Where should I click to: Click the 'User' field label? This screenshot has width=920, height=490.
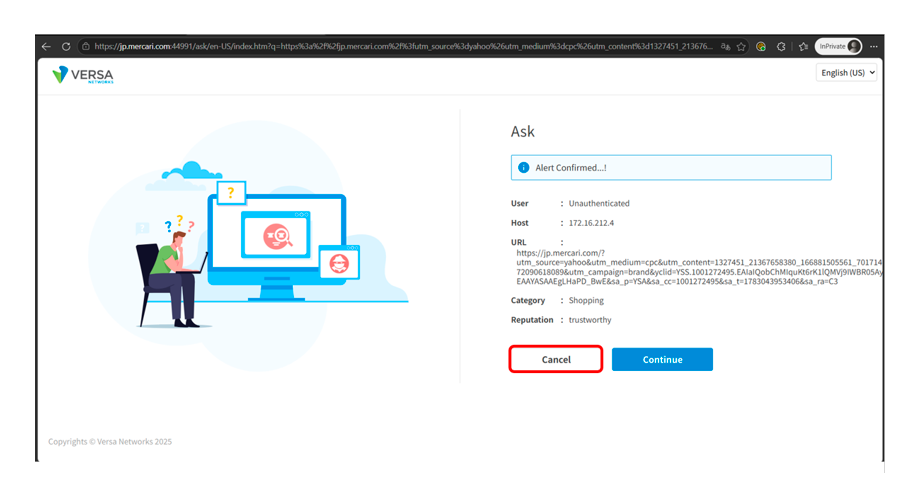point(520,204)
